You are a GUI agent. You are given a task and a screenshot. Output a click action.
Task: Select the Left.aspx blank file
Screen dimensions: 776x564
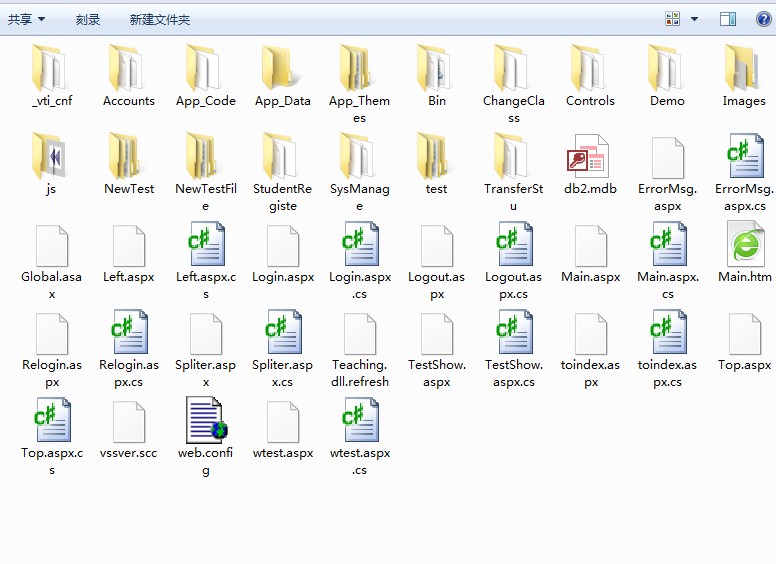129,246
